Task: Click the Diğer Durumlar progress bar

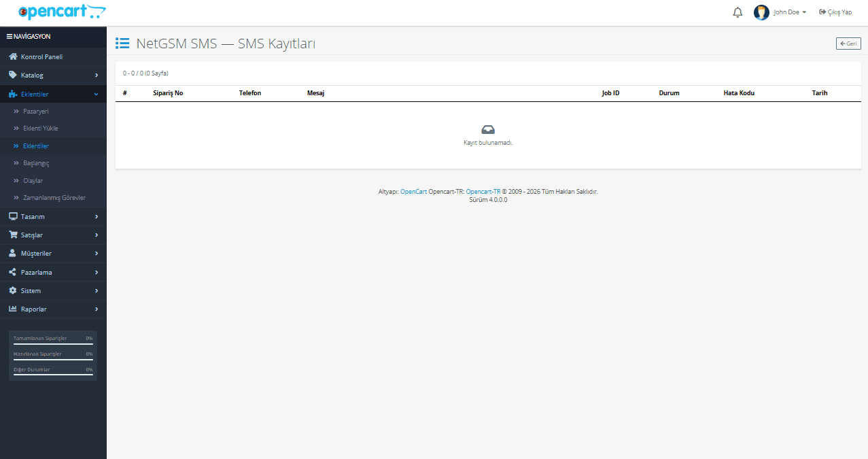Action: pos(53,375)
